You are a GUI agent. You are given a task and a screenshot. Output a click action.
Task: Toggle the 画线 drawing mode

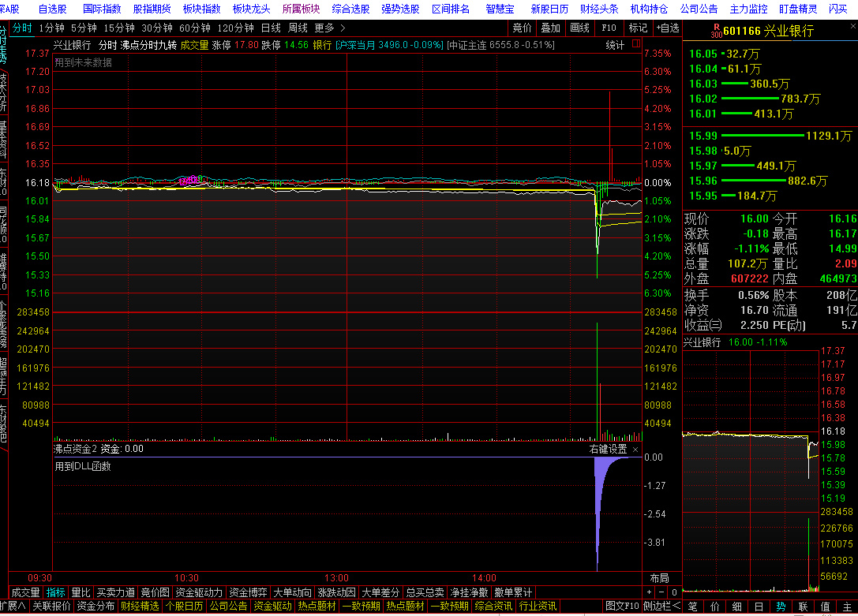pos(579,28)
